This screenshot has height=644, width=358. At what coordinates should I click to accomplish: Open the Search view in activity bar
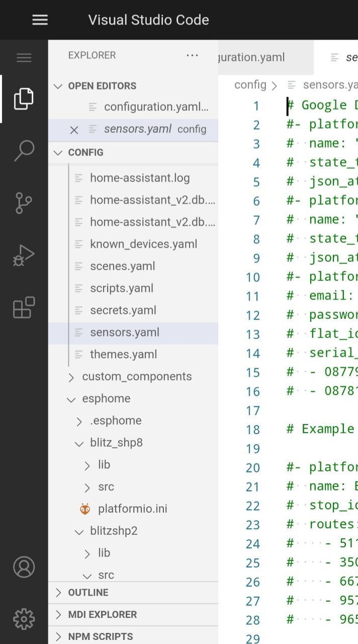(x=24, y=150)
